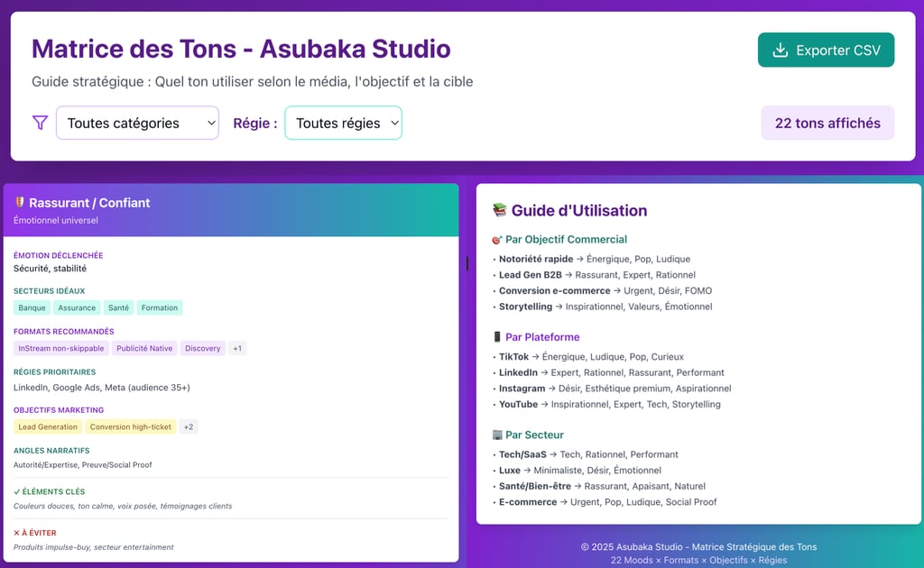Click the Rassurant / Confiant card title

pyautogui.click(x=89, y=203)
